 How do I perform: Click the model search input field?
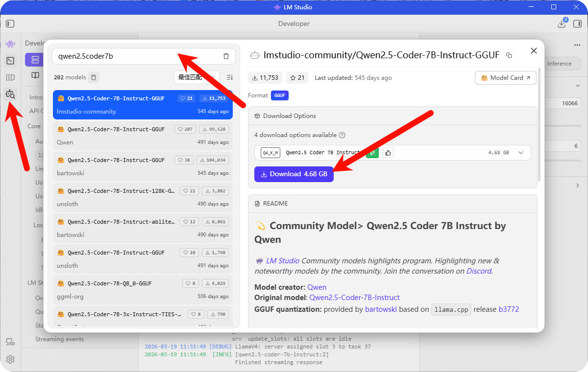137,56
